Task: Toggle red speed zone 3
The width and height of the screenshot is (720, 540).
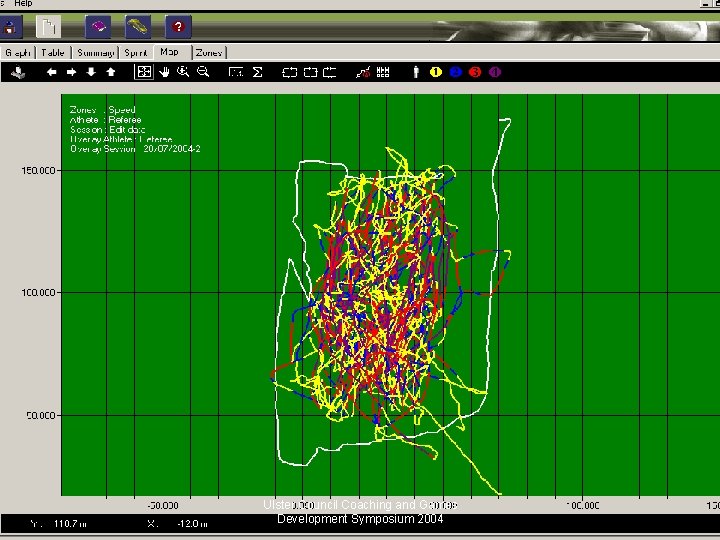Action: (x=475, y=72)
